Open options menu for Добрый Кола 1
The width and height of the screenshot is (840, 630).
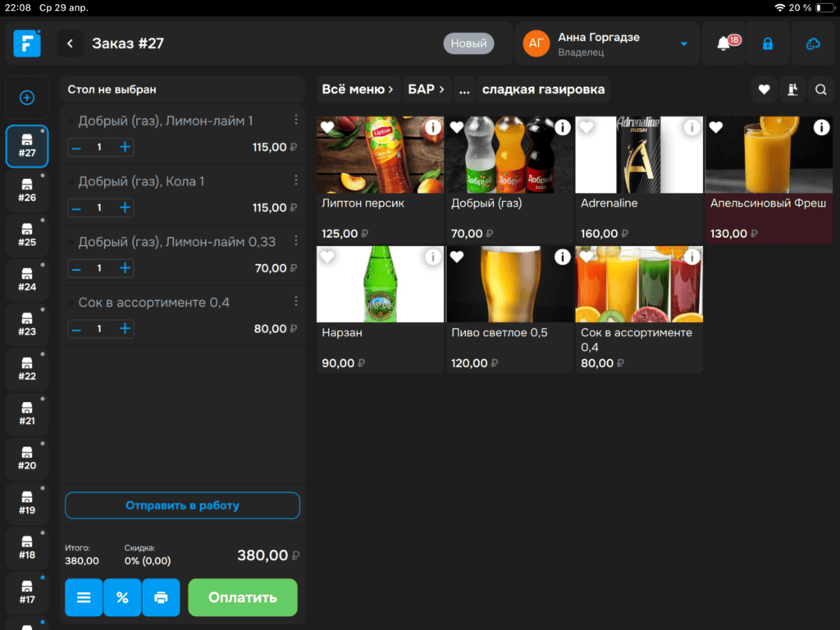point(295,180)
